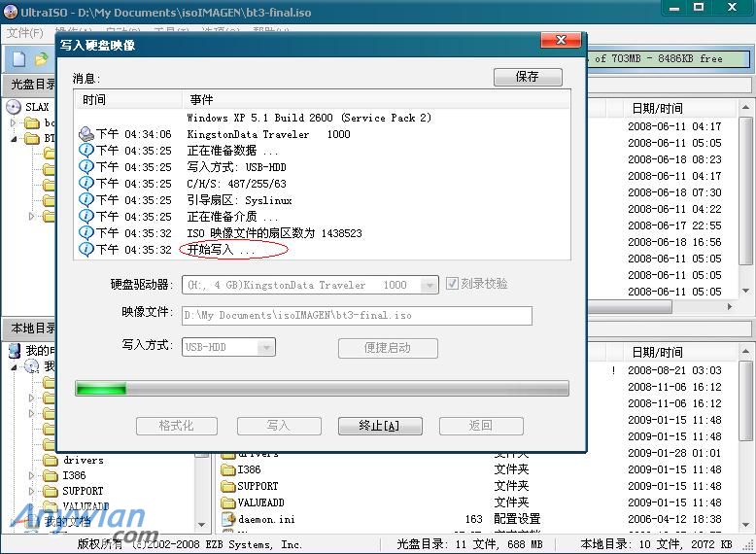Click the I386 folder icon in local tree

[50, 475]
